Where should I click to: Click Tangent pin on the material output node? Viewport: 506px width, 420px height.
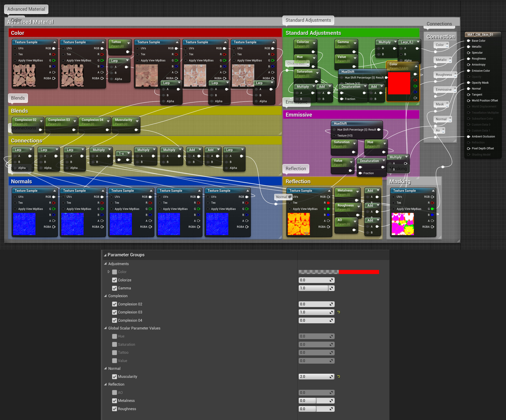pos(469,95)
